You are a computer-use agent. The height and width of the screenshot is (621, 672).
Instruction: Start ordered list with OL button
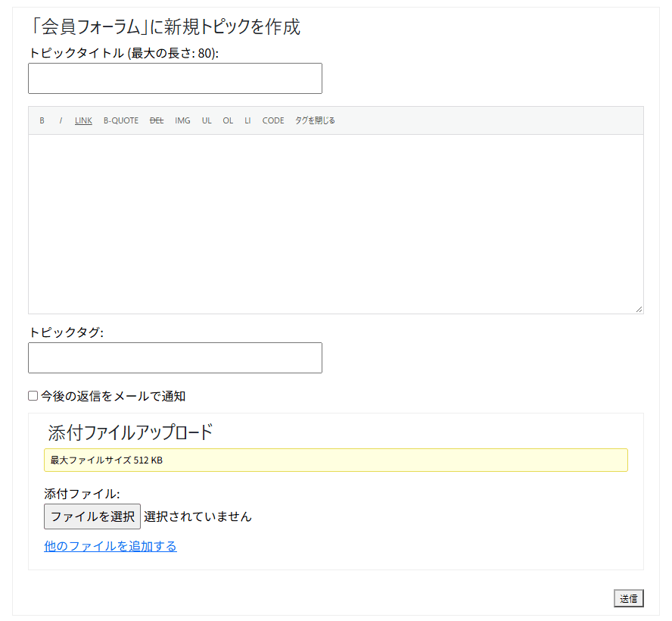228,120
